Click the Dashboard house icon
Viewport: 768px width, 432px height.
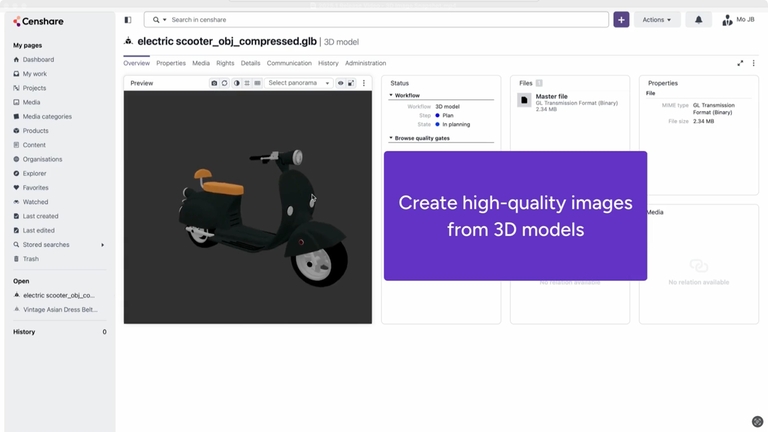pos(16,59)
